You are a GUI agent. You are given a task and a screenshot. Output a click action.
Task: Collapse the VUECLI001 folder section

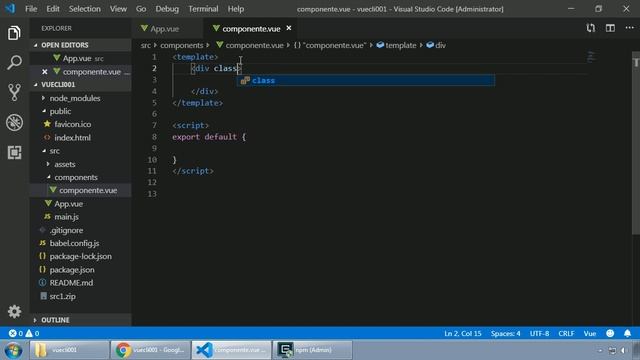[81, 84]
